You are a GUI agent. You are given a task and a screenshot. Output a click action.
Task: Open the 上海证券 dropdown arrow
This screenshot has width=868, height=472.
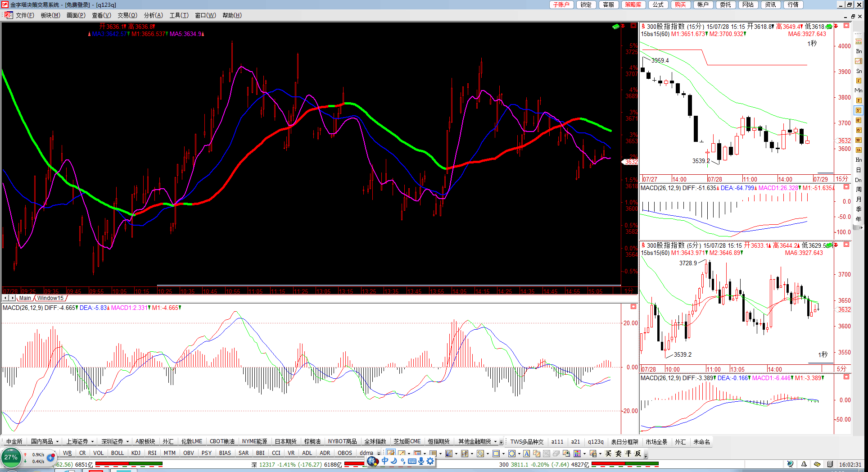tap(92, 442)
